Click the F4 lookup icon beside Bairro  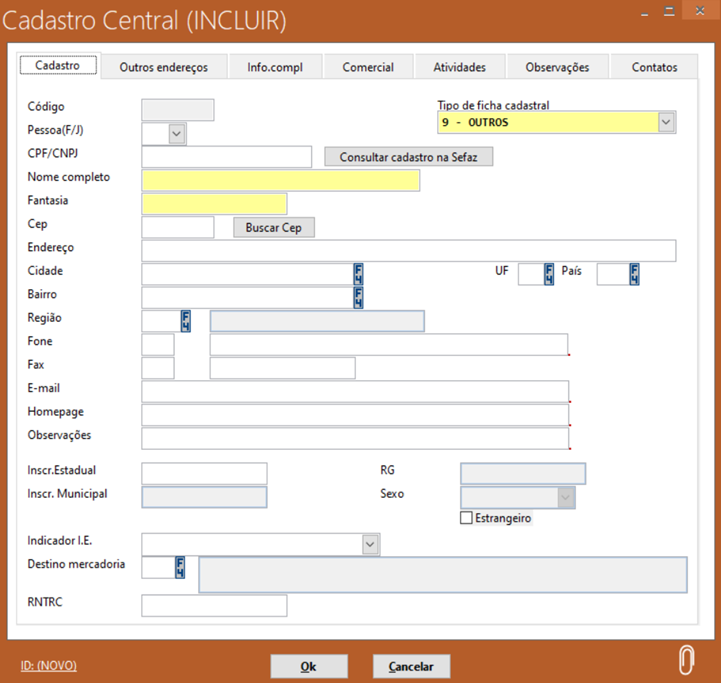click(358, 297)
